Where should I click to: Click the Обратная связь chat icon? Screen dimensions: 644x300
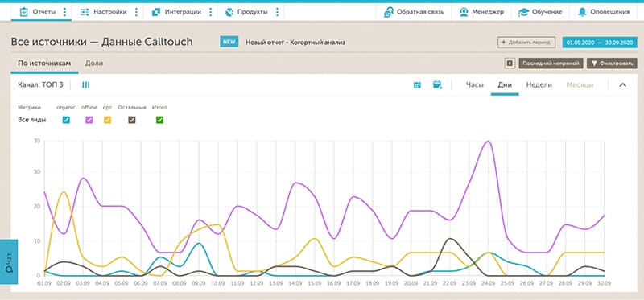389,12
